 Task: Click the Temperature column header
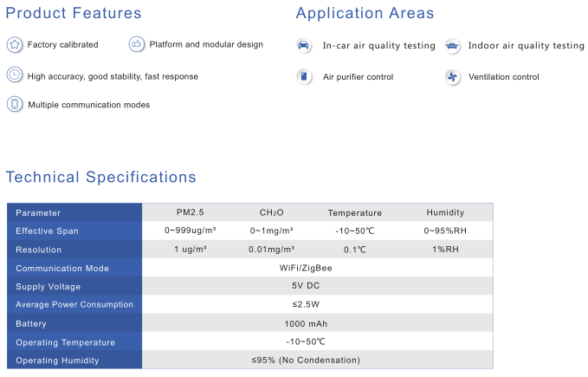pos(355,213)
